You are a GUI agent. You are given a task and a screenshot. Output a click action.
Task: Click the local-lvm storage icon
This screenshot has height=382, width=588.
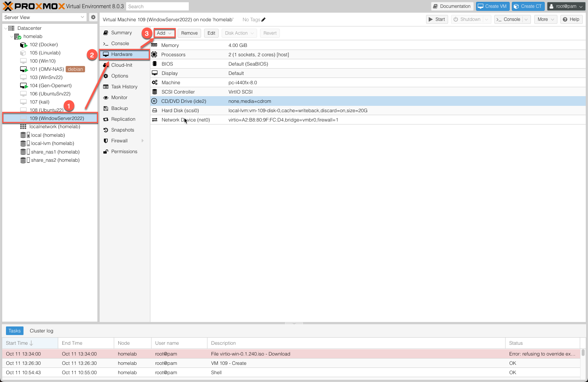(x=25, y=143)
